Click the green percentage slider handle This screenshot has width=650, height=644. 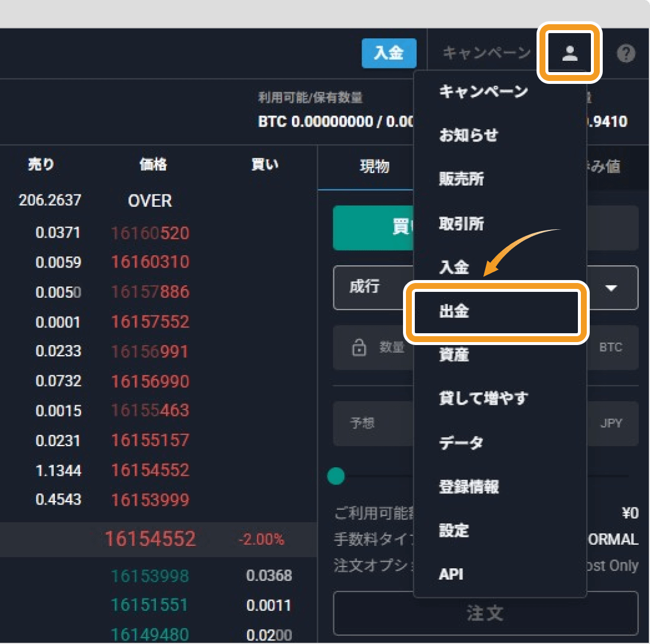336,476
